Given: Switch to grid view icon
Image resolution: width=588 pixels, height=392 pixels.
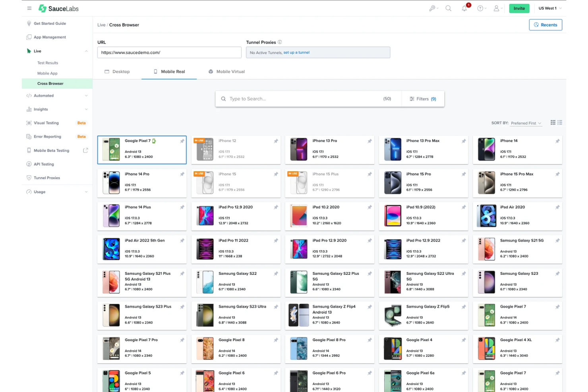Looking at the screenshot, I should coord(553,123).
